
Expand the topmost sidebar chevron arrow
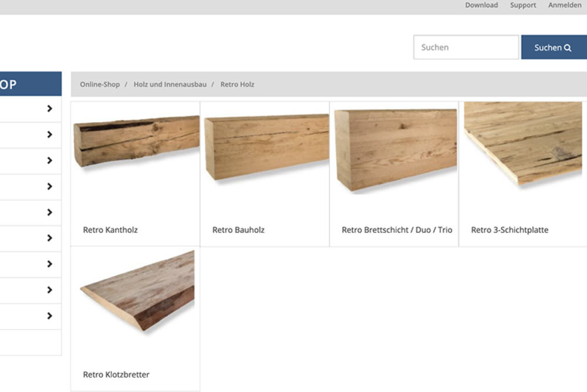click(49, 109)
